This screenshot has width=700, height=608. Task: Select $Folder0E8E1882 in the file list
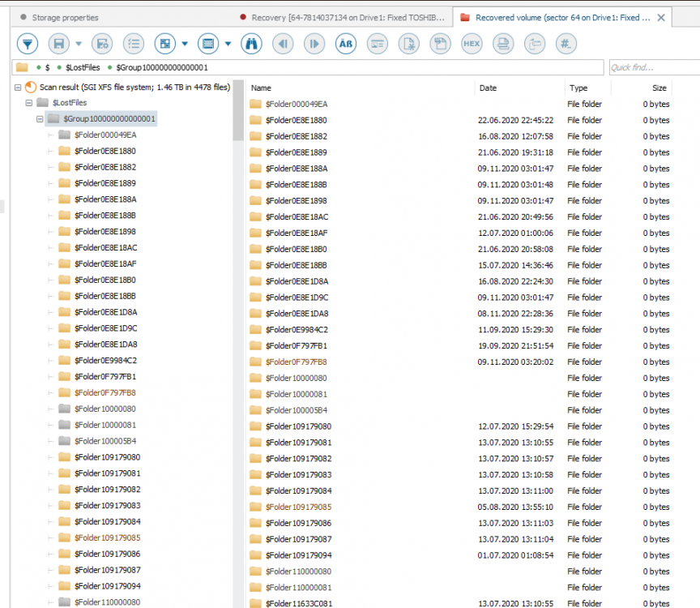click(x=297, y=136)
